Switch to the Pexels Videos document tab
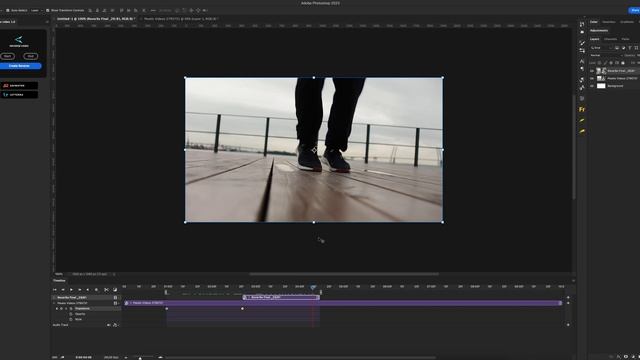640x360 pixels. click(182, 19)
